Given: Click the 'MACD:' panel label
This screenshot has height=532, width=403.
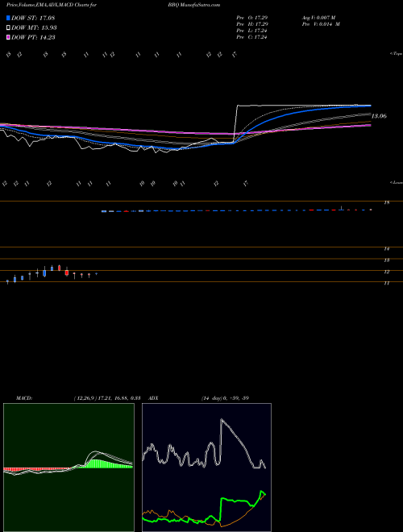Looking at the screenshot, I should [23, 398].
